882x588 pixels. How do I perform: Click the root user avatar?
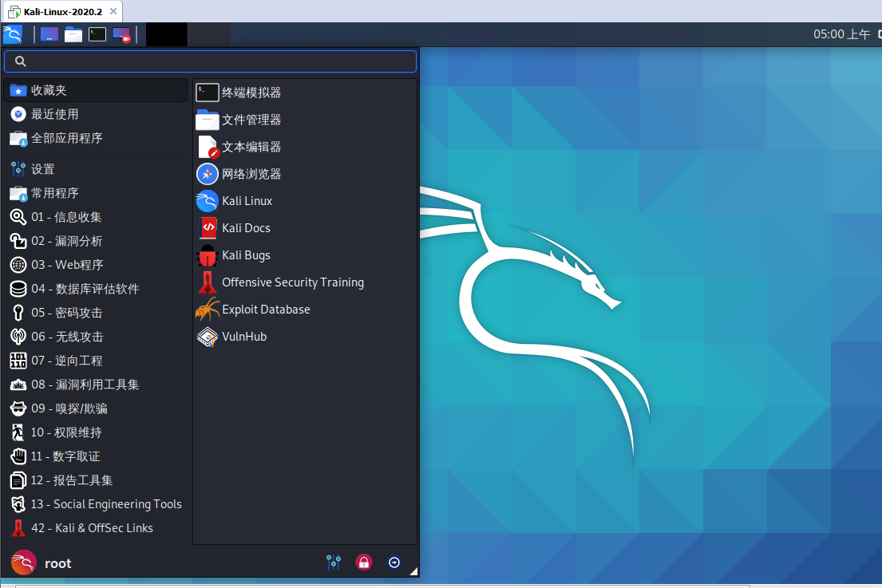coord(22,562)
